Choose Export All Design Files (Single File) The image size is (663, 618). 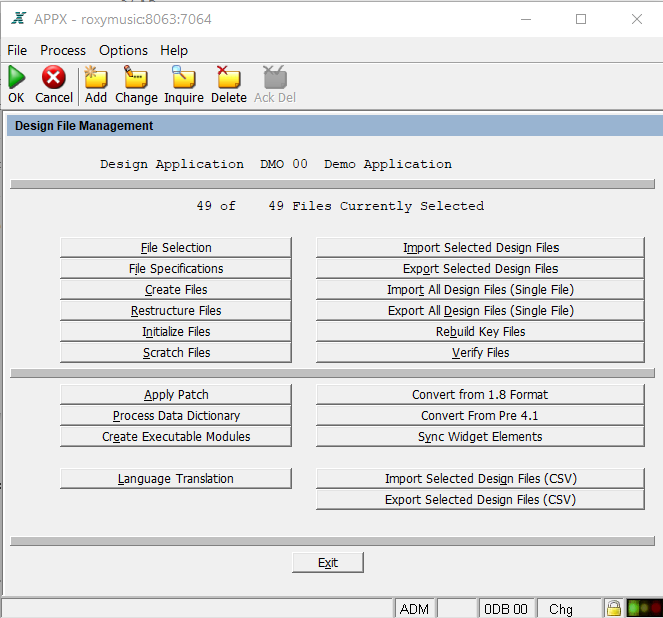click(x=480, y=311)
